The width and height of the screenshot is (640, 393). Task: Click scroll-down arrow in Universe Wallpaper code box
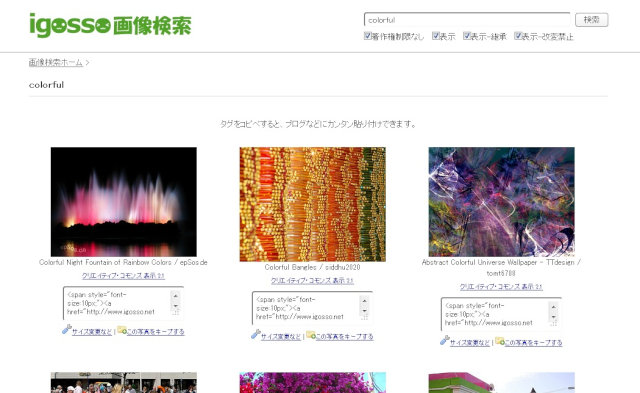[553, 316]
